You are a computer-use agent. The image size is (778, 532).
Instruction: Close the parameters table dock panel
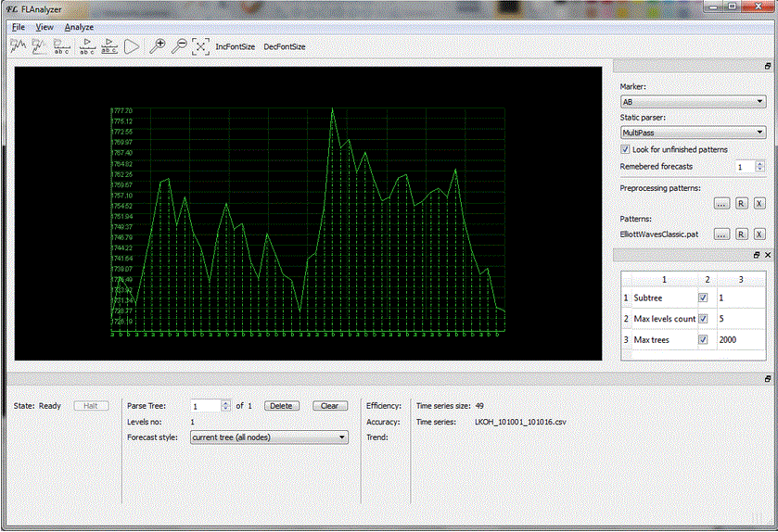768,255
